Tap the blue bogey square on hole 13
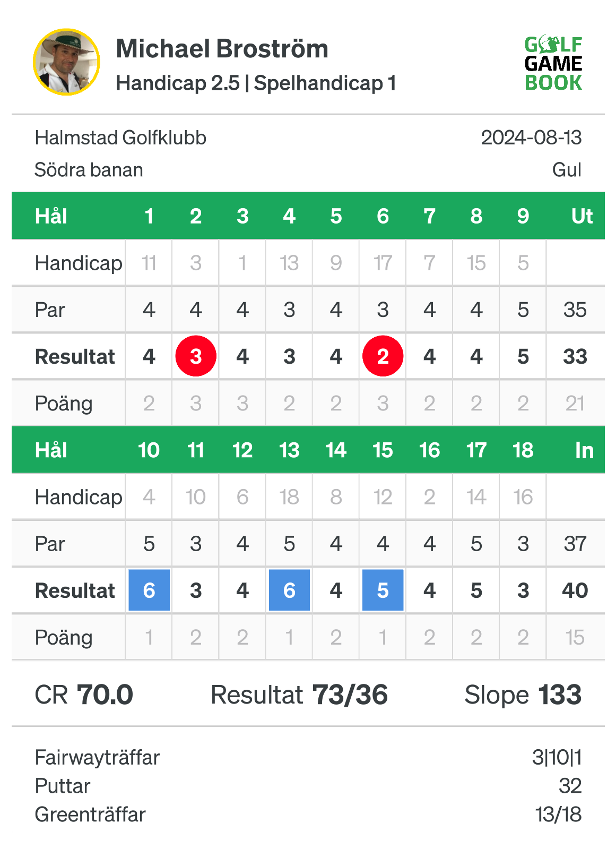Screen dimensions: 616x857 click(x=289, y=590)
